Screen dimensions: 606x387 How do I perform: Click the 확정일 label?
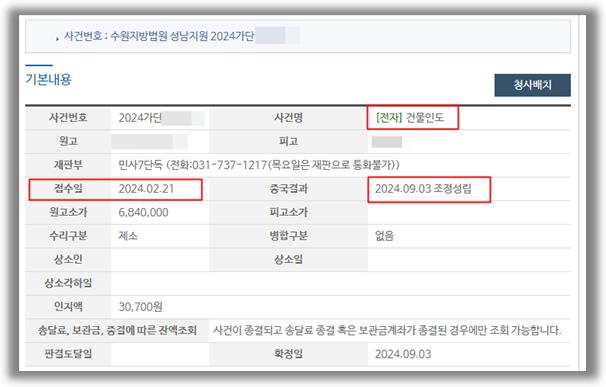tap(288, 354)
